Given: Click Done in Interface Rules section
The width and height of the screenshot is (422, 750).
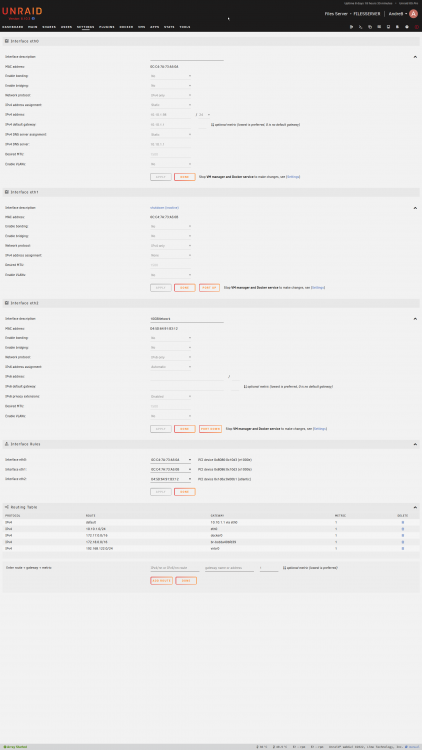Looking at the screenshot, I should [185, 492].
